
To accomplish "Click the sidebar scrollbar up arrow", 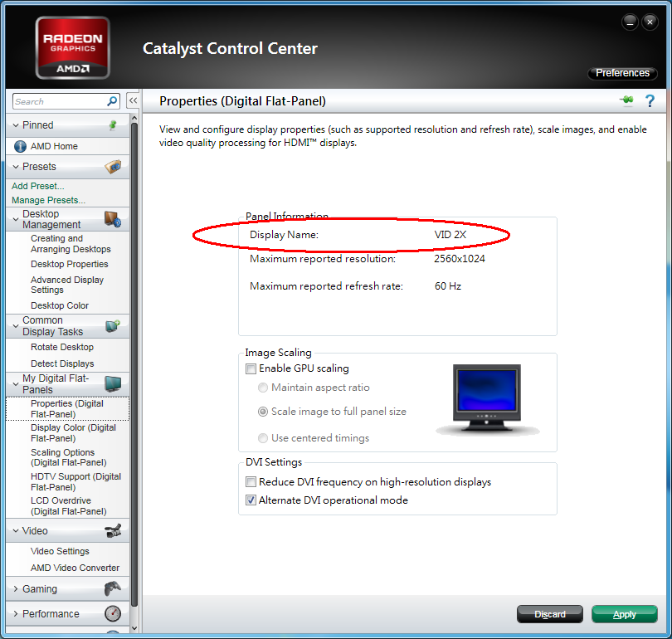I will pyautogui.click(x=134, y=118).
